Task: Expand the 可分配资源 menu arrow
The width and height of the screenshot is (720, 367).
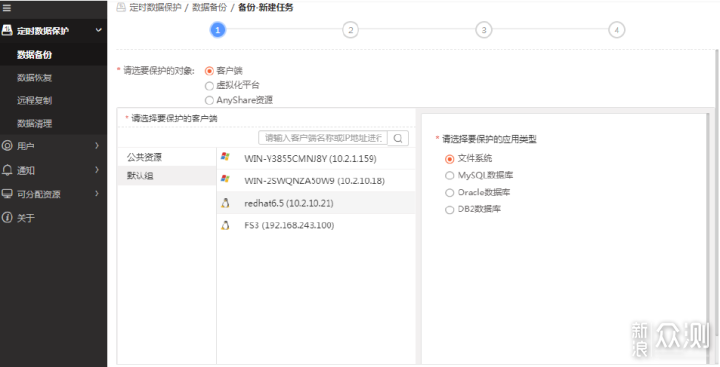Action: 97,194
